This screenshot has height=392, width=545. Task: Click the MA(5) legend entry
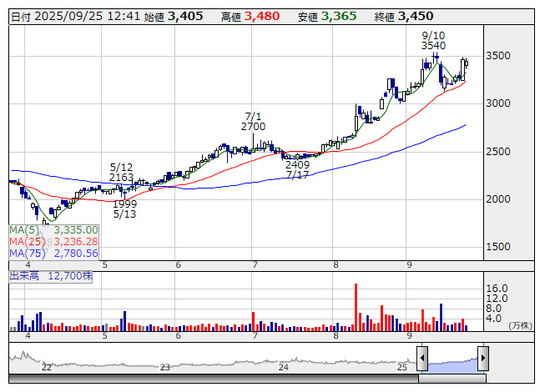click(x=54, y=229)
